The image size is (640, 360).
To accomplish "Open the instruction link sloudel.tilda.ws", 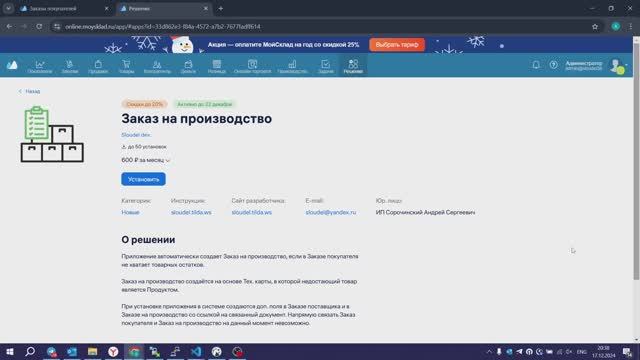I will (x=191, y=212).
